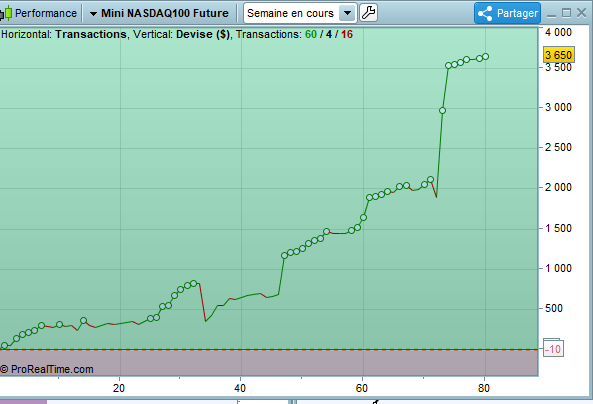The width and height of the screenshot is (593, 404).
Task: Click the 2 500 vertical axis value
Action: [558, 147]
